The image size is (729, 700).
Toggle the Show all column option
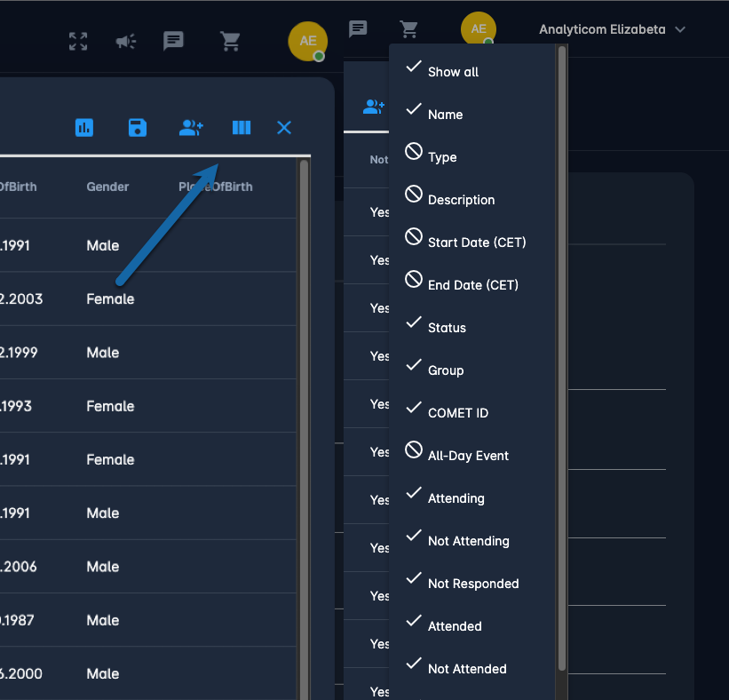click(x=453, y=72)
